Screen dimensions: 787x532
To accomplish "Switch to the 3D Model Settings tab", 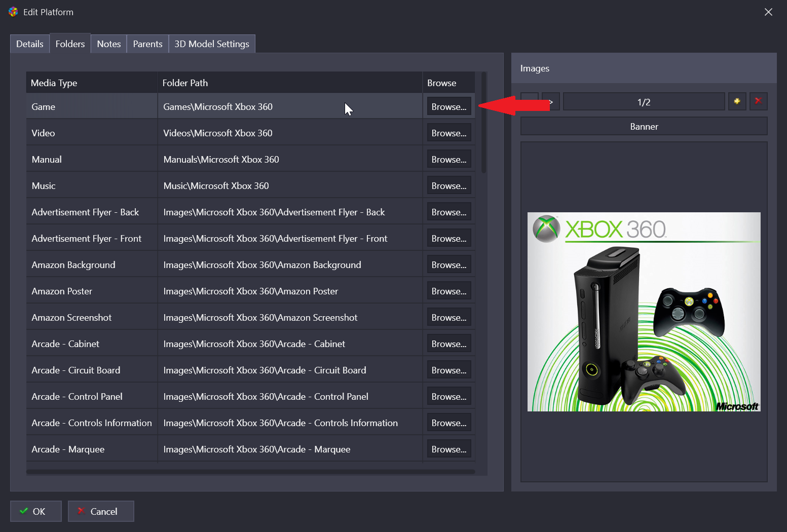I will point(212,44).
